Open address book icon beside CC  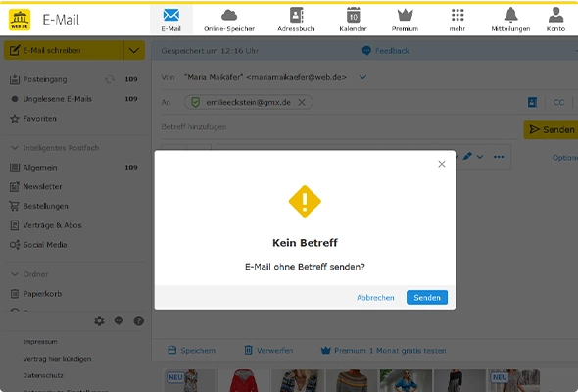click(532, 102)
